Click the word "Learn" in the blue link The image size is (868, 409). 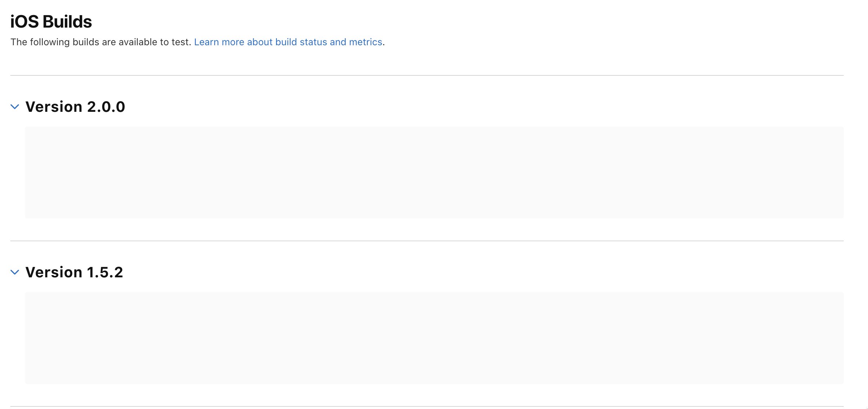[x=207, y=42]
